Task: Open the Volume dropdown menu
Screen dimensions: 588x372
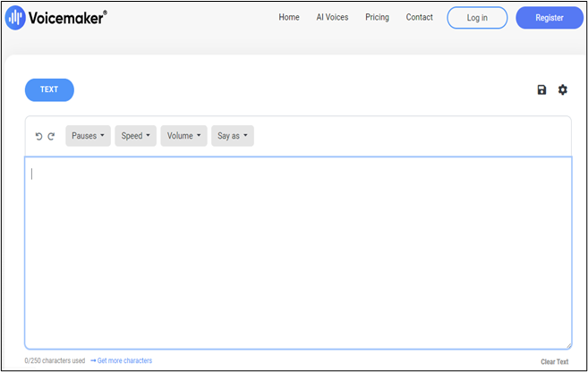Action: coord(183,136)
